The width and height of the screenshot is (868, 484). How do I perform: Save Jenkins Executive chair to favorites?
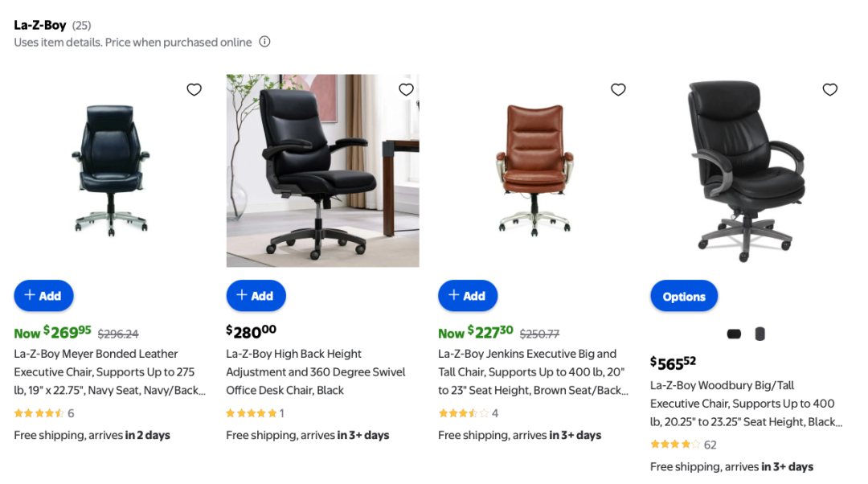[x=618, y=89]
